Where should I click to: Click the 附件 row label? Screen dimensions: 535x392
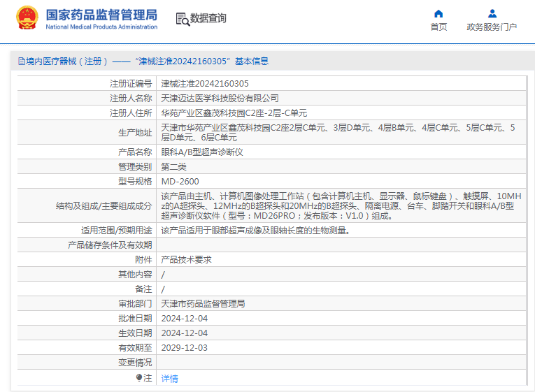click(143, 260)
